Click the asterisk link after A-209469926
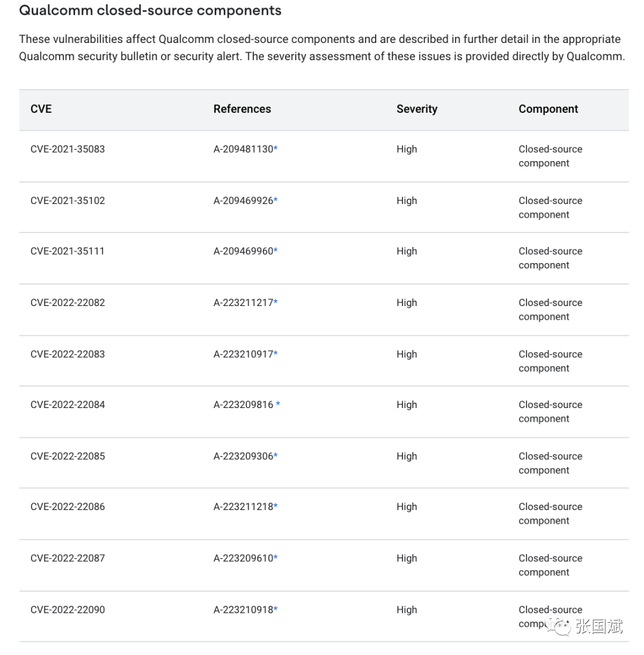Screen dimensions: 644x655 tap(275, 200)
